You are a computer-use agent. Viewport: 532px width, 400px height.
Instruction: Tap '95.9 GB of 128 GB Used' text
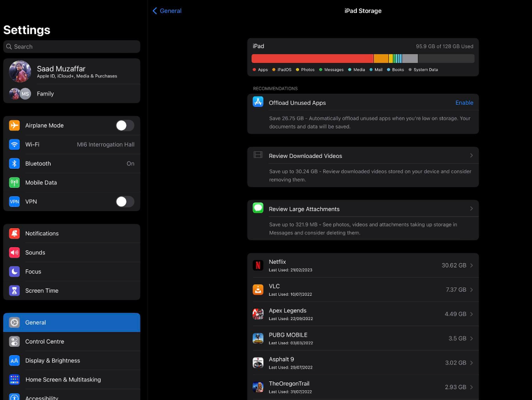tap(445, 46)
